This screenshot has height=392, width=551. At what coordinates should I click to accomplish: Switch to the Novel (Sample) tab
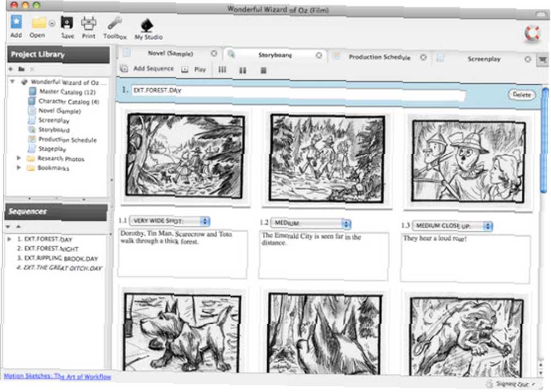[x=170, y=54]
